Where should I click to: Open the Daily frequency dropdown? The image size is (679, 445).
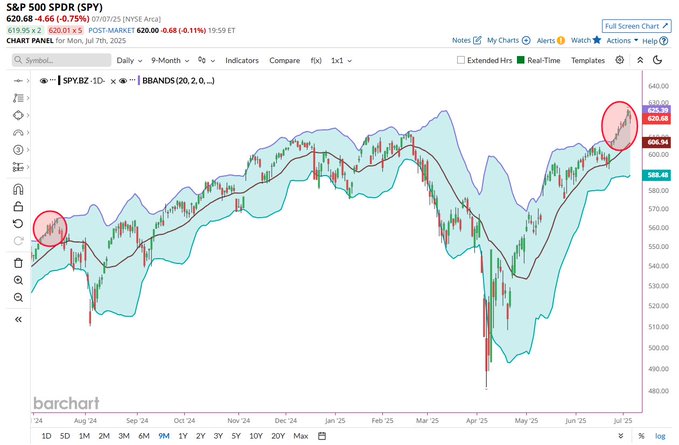[x=129, y=61]
